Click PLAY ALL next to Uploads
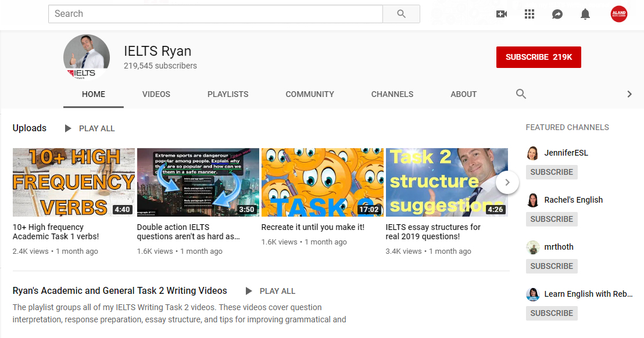This screenshot has height=338, width=644. (97, 128)
